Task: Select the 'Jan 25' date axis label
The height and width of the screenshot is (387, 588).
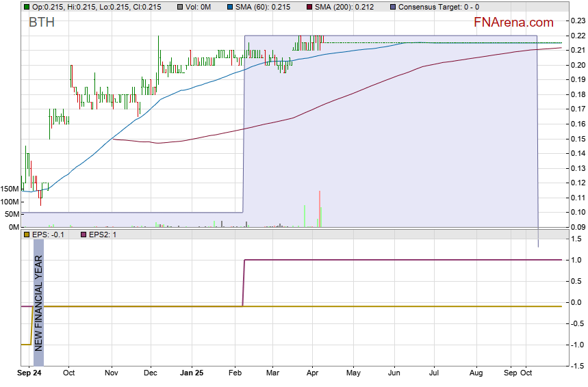Action: tap(192, 373)
